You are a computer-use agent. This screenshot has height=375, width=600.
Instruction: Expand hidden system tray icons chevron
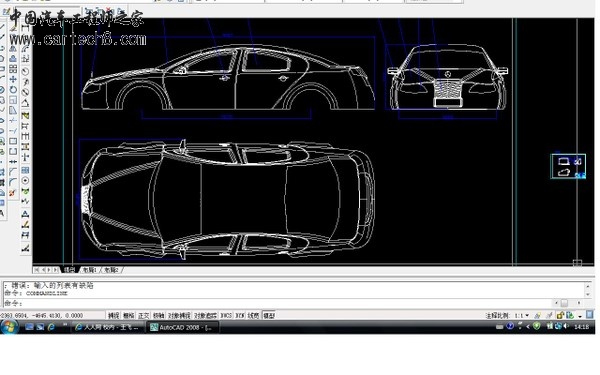coord(528,326)
